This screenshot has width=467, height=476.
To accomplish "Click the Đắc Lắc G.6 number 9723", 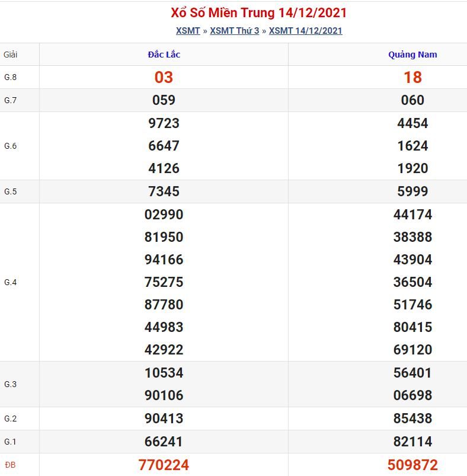I will pyautogui.click(x=164, y=123).
